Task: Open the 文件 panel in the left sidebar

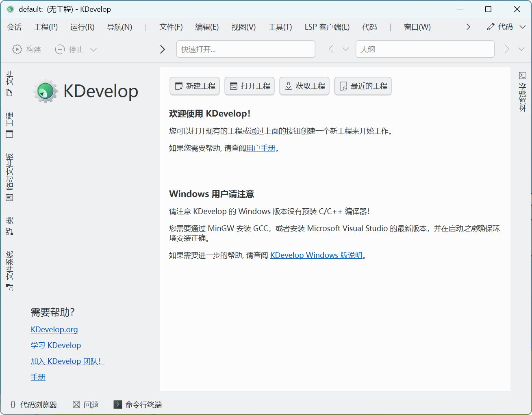Action: (x=9, y=83)
